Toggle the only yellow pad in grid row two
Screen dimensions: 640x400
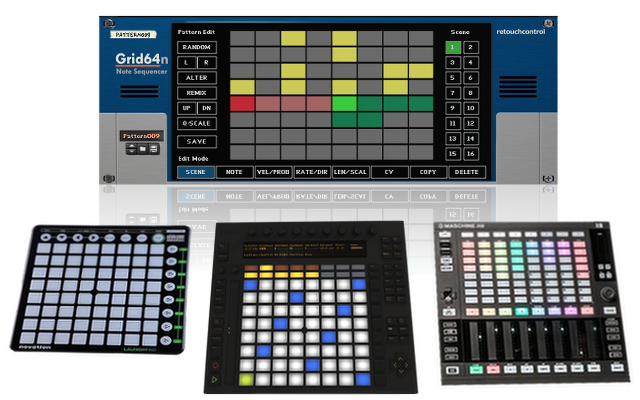point(344,55)
